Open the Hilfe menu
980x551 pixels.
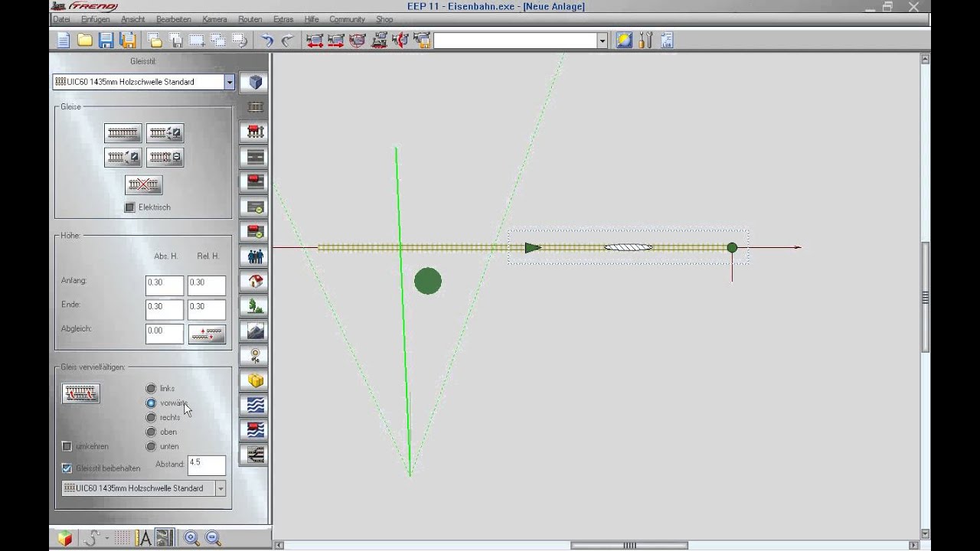tap(311, 19)
